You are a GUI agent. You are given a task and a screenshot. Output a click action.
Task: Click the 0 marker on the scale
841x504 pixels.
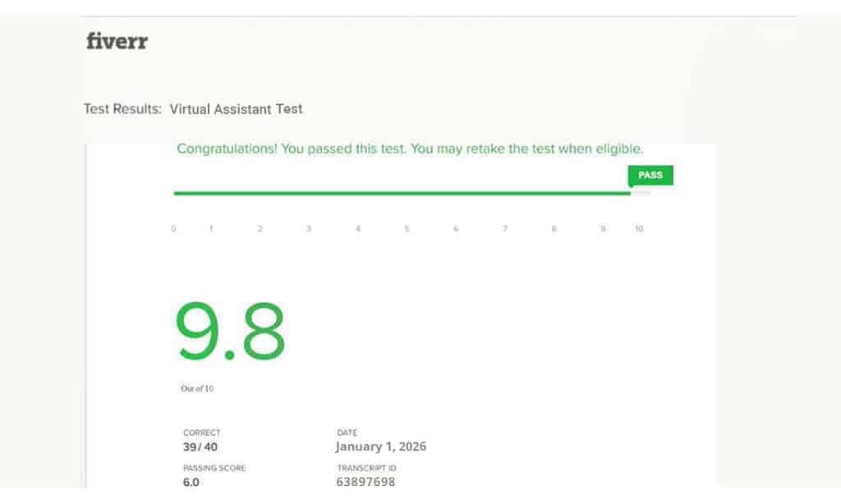(x=173, y=228)
